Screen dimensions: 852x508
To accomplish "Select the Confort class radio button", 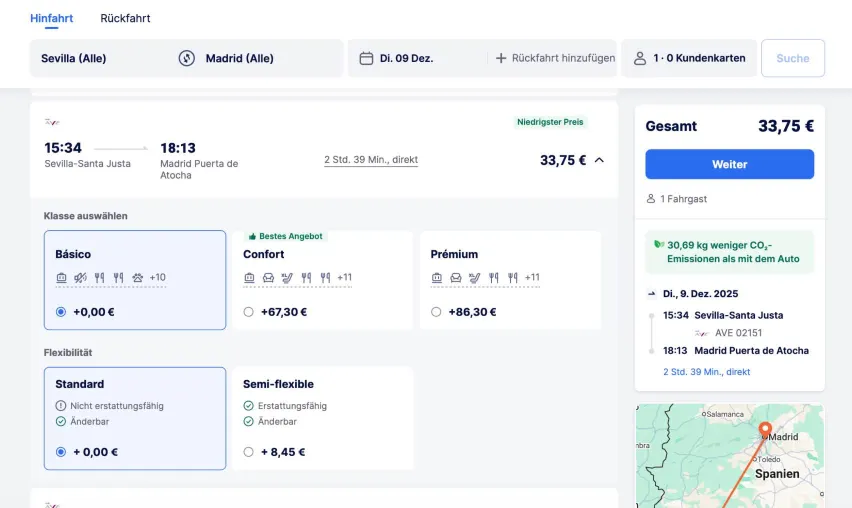I will [249, 312].
